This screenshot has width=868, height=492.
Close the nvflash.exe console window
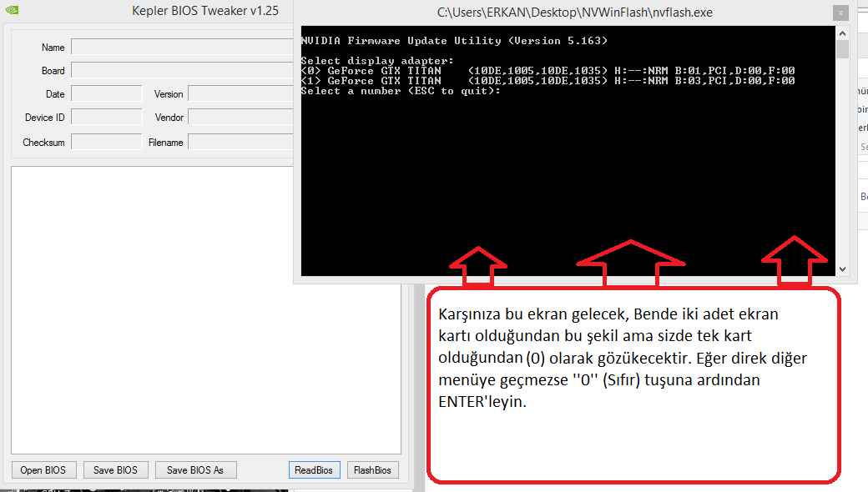point(840,13)
